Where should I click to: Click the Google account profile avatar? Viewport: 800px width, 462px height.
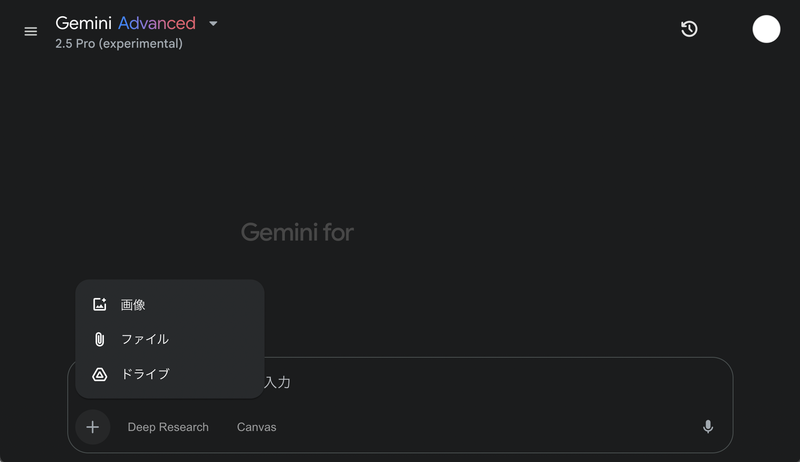pyautogui.click(x=766, y=29)
